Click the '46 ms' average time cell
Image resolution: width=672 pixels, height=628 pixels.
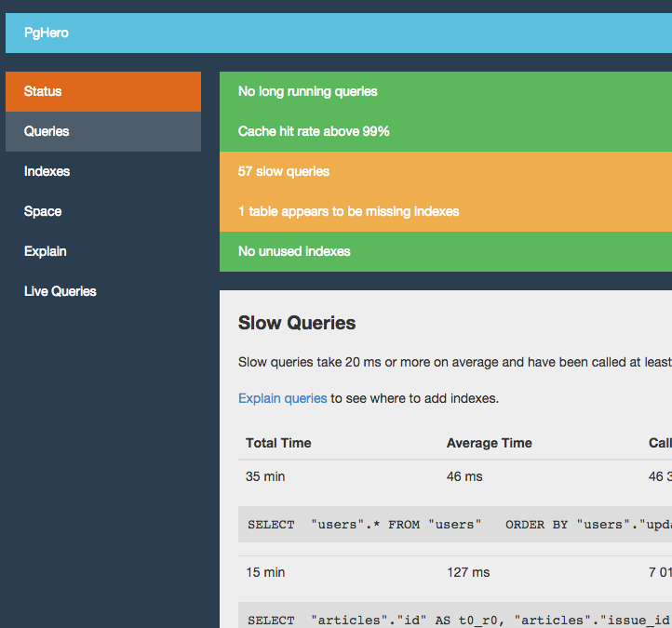(464, 476)
